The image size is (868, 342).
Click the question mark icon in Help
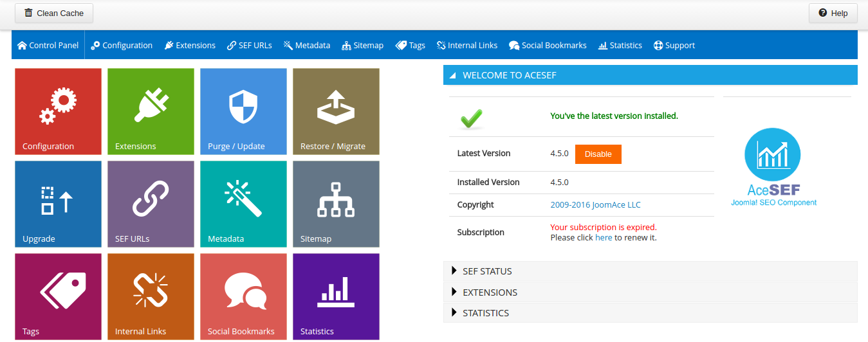click(822, 13)
